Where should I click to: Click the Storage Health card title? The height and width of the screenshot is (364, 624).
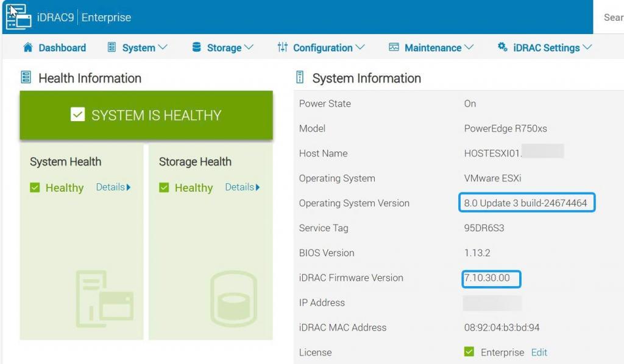[195, 162]
